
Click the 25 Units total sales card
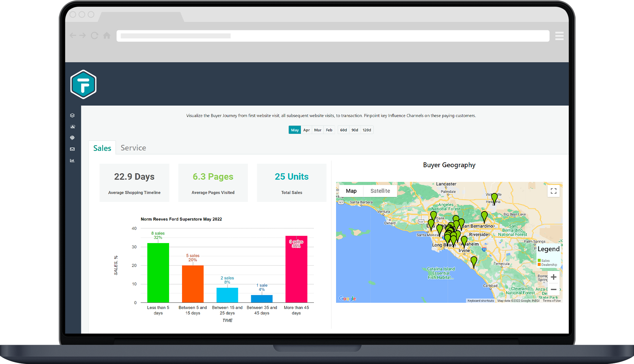coord(292,183)
